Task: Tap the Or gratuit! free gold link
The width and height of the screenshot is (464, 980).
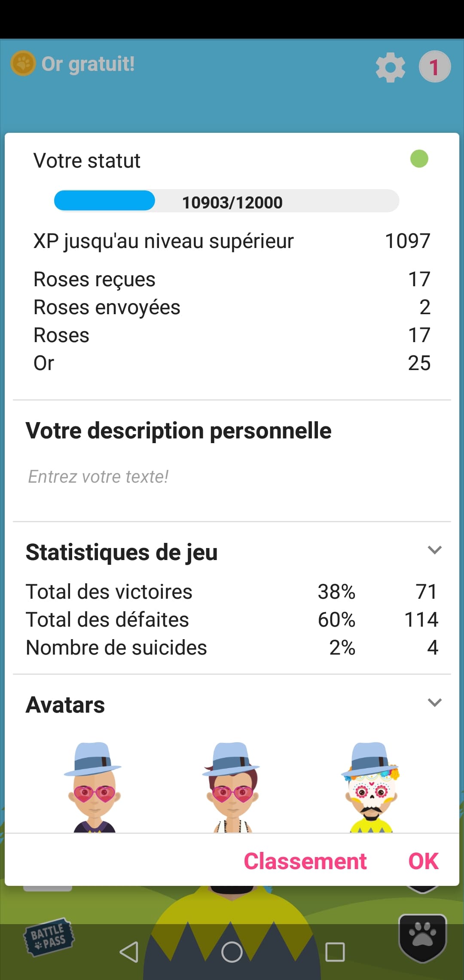Action: click(x=88, y=64)
